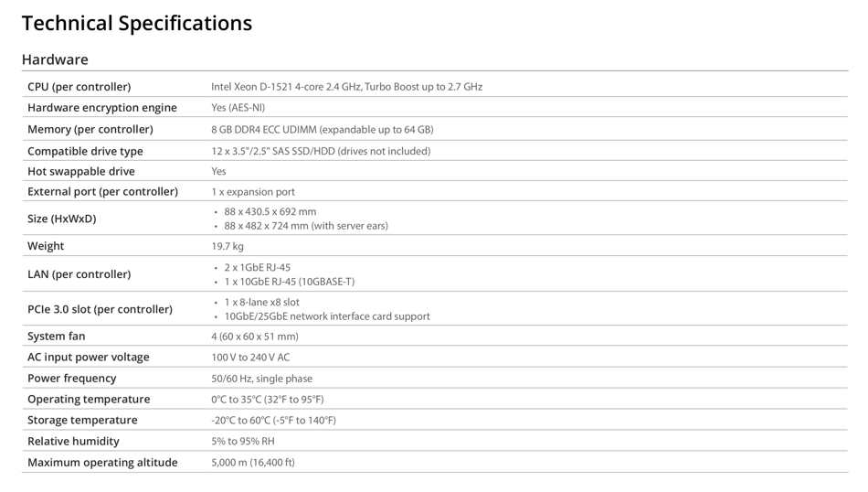Viewport: 868px width, 492px height.
Task: Select the Size (HxWxD) row label
Action: pyautogui.click(x=61, y=219)
